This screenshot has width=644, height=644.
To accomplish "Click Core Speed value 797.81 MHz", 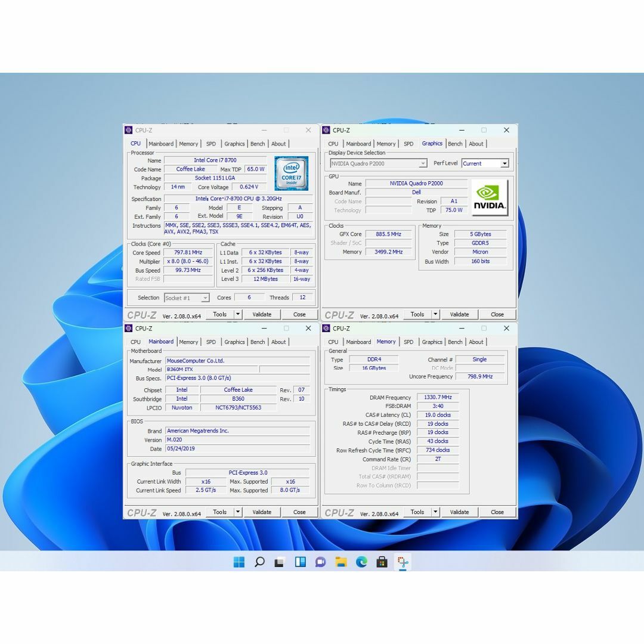I will (188, 253).
